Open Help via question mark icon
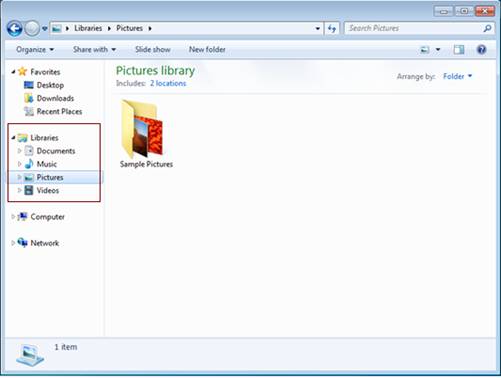Viewport: 501px width, 378px height. click(481, 50)
